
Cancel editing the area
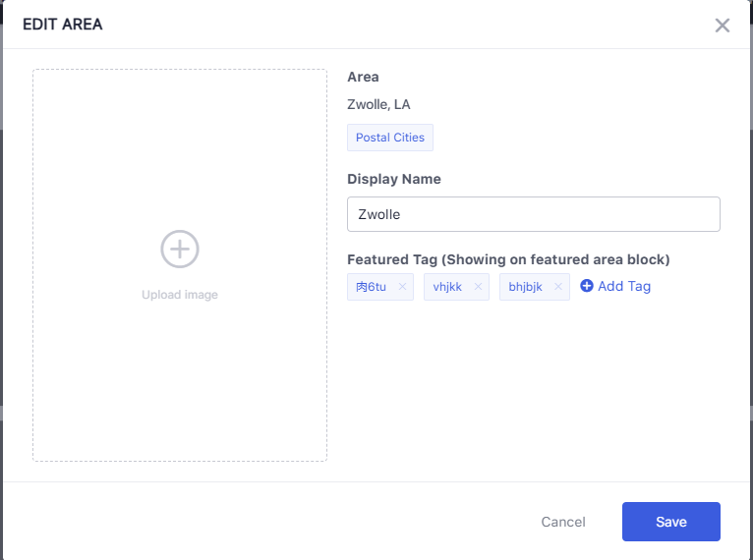point(563,522)
